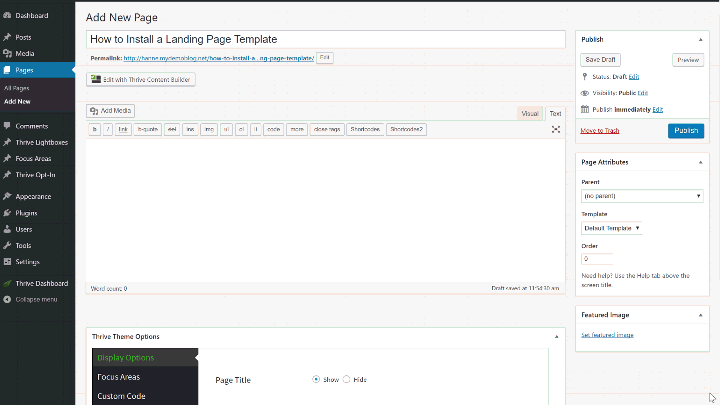Click the Preview button
This screenshot has height=405, width=720.
pos(688,60)
